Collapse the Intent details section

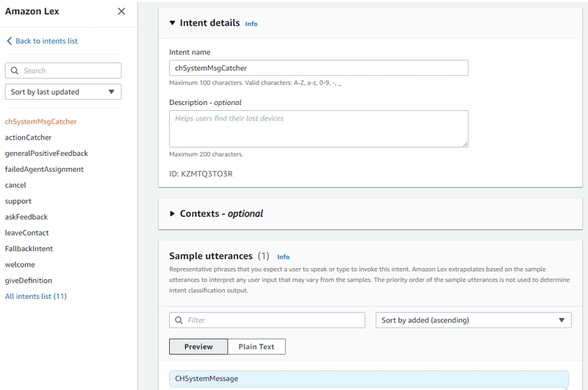point(173,24)
